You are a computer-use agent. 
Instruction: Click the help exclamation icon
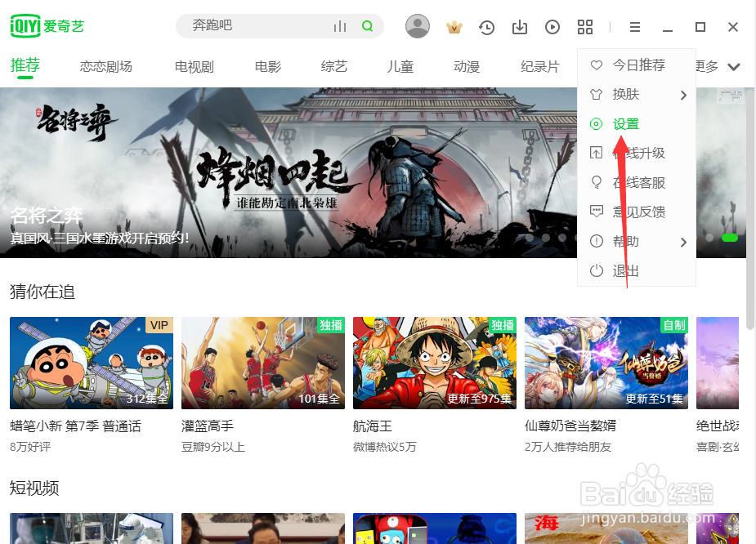pos(597,241)
